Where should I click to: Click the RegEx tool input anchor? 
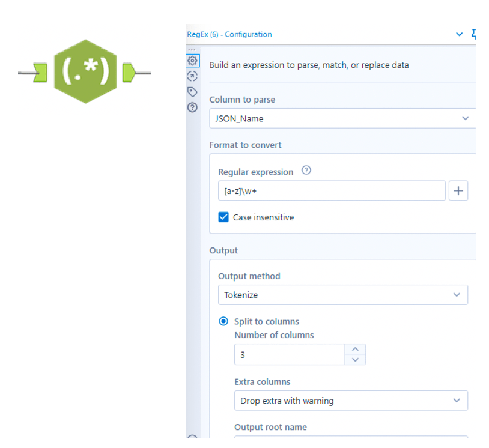click(x=41, y=73)
